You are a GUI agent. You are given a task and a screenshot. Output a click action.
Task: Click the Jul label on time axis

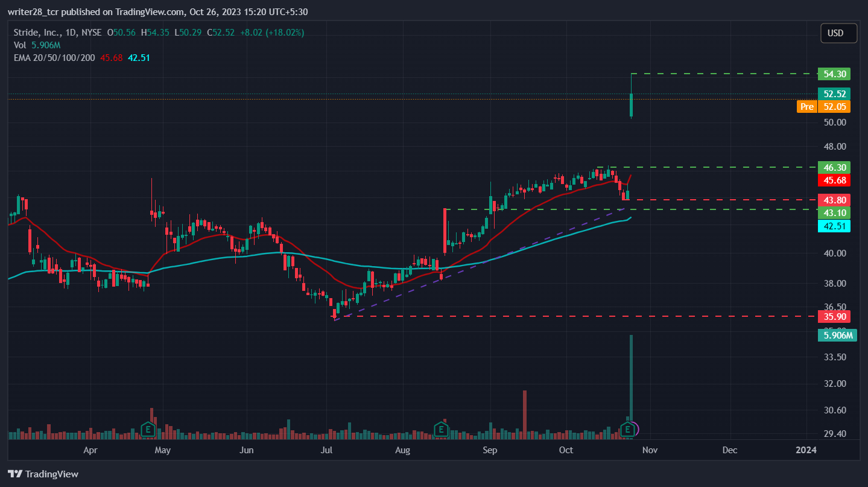[326, 450]
